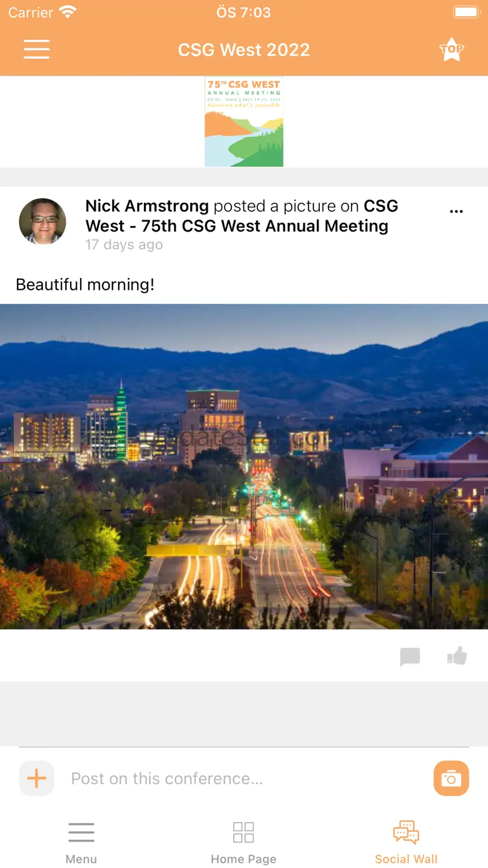The image size is (488, 868).
Task: Tap the 17 days ago timestamp
Action: point(124,245)
